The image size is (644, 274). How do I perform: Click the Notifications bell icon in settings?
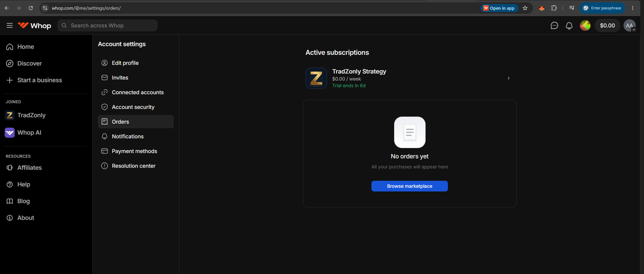point(105,136)
